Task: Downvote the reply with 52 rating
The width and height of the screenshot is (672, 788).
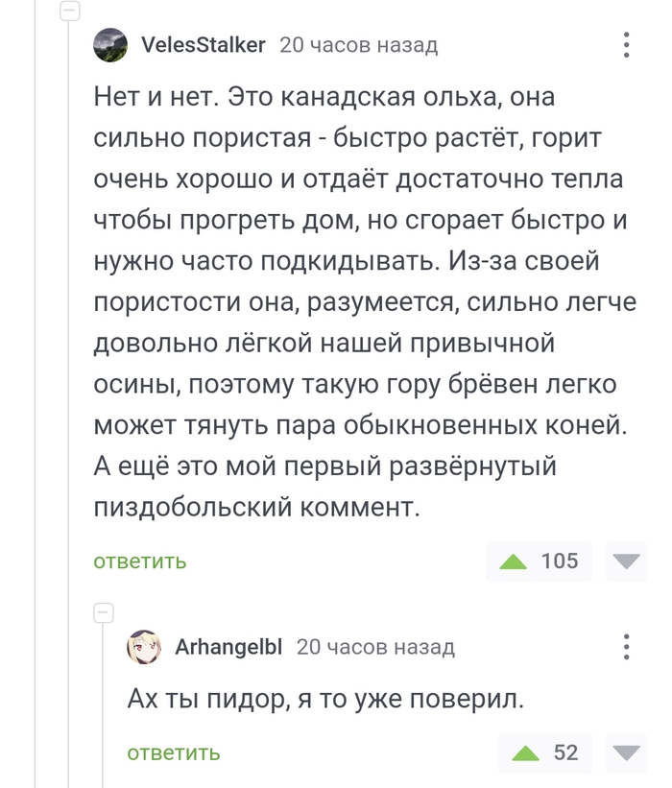Action: click(629, 753)
